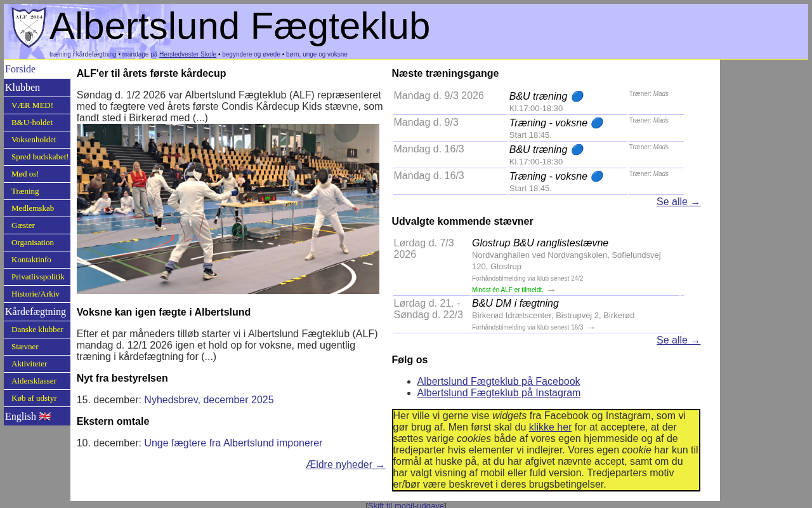Open Historie/Arkiv in sidebar
This screenshot has height=508, width=812.
click(37, 294)
